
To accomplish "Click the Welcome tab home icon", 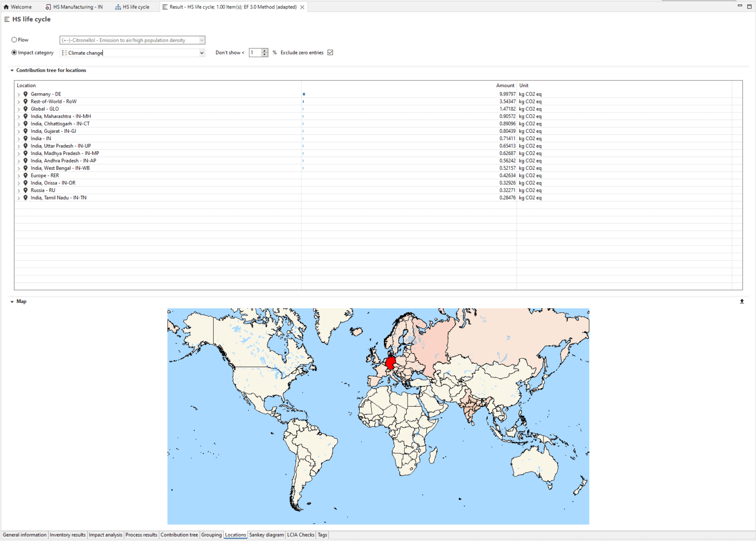I will [6, 7].
